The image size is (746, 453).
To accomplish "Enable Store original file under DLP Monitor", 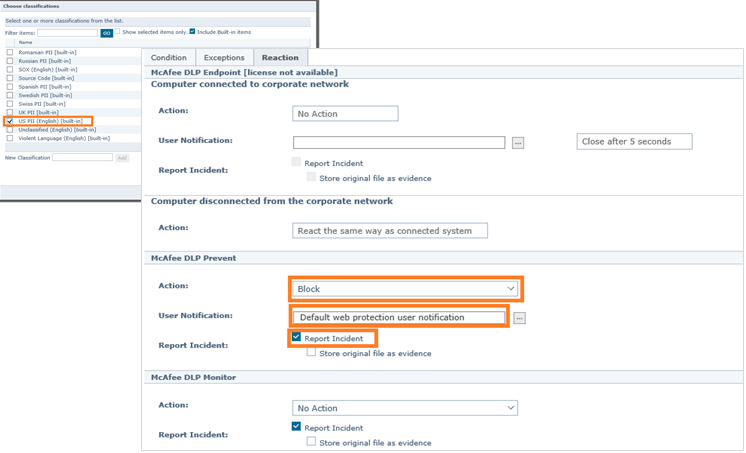I will (x=312, y=441).
